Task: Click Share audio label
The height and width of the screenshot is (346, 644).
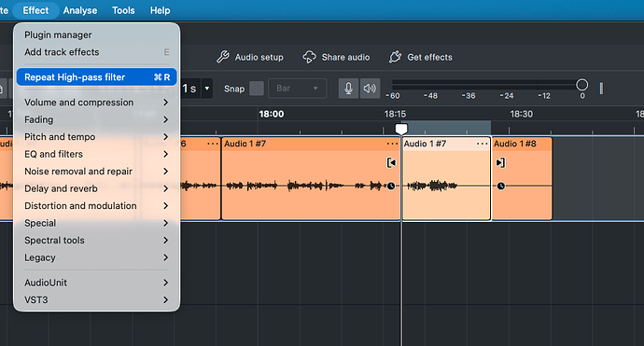Action: 345,58
